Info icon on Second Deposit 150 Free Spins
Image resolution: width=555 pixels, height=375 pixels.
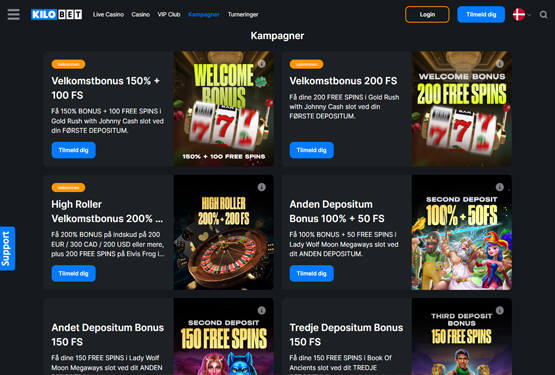pyautogui.click(x=262, y=310)
